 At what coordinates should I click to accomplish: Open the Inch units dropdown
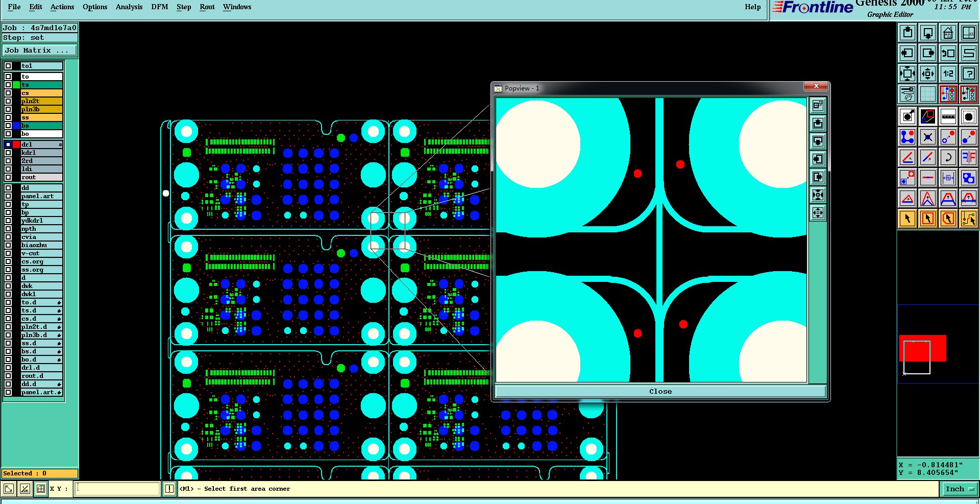960,489
